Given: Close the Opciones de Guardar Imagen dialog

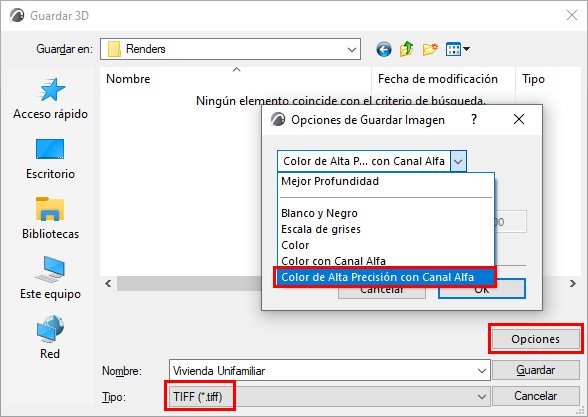Looking at the screenshot, I should coord(519,120).
